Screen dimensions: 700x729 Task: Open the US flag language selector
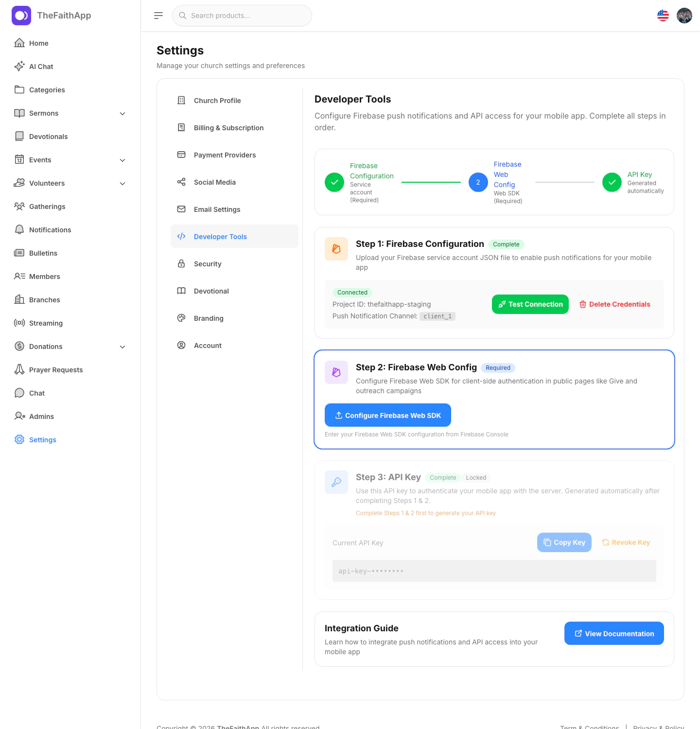pos(663,16)
